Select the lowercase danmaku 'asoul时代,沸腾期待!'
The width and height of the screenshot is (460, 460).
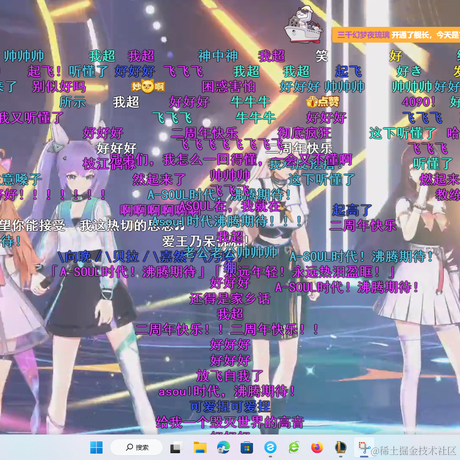(227, 391)
